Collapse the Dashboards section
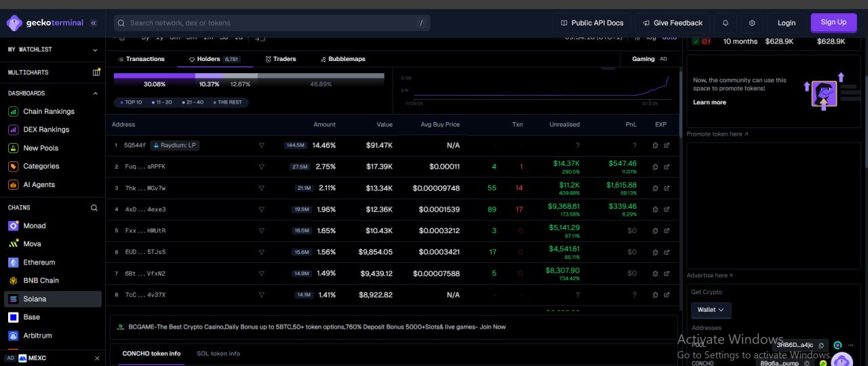The height and width of the screenshot is (366, 868). pos(95,94)
